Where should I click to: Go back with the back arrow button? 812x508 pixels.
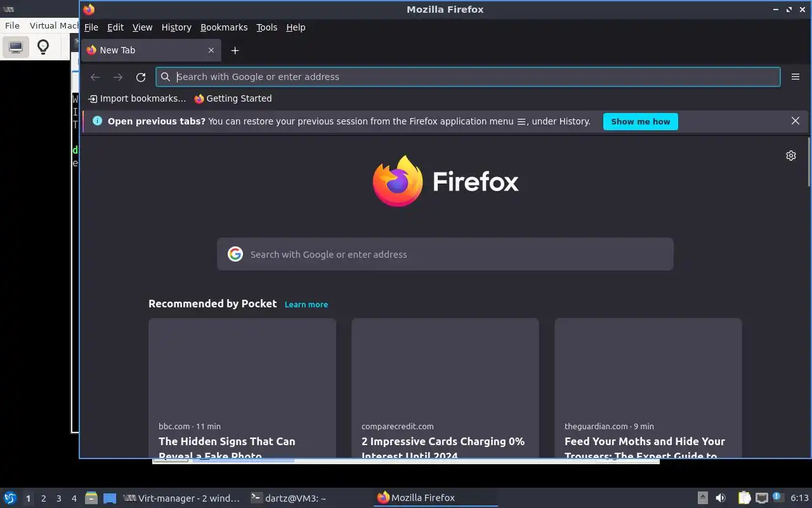[95, 77]
